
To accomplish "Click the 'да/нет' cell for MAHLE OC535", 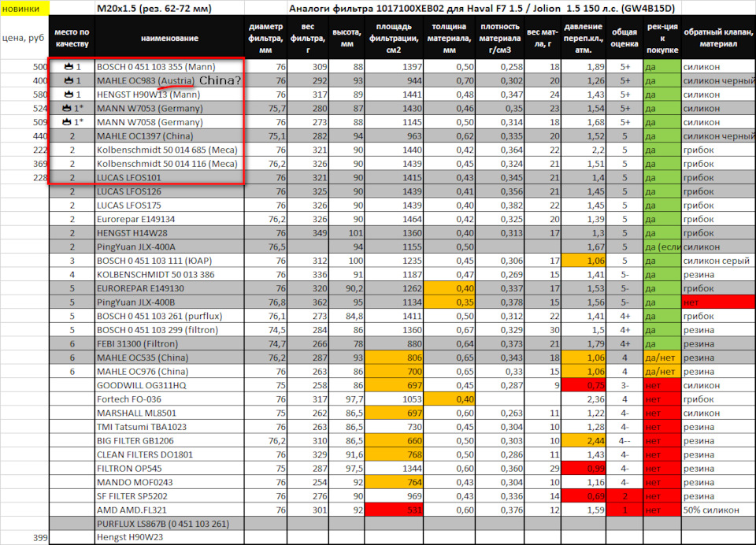I will click(662, 358).
